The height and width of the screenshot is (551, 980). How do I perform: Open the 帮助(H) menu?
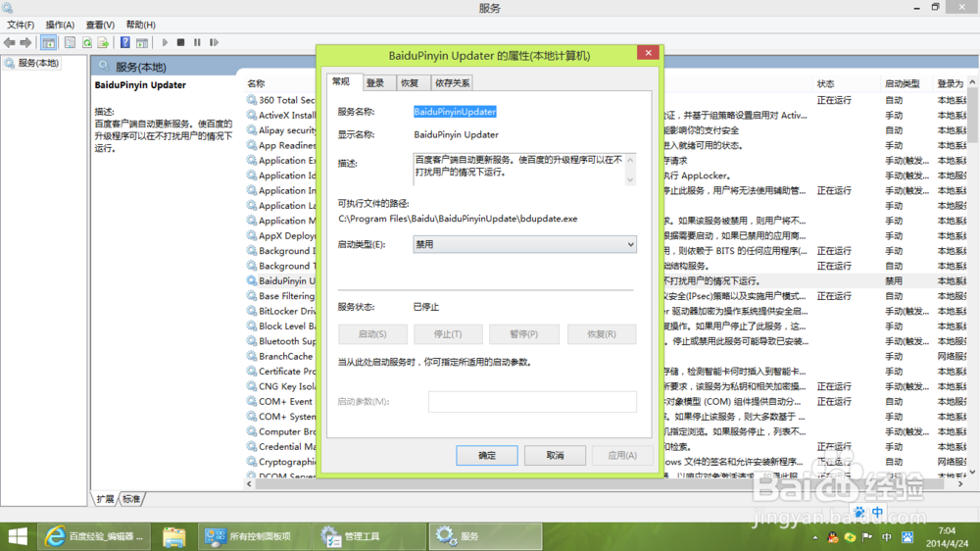tap(140, 25)
